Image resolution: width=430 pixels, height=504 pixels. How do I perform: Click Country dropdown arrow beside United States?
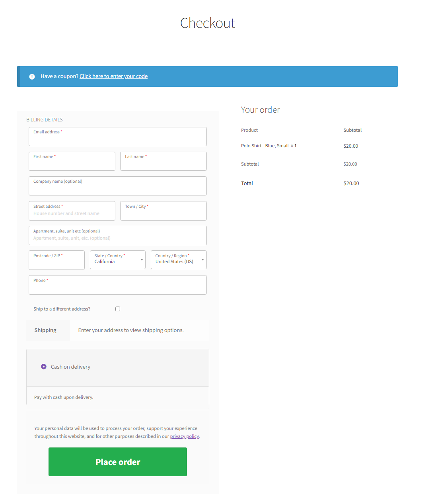[x=202, y=260]
